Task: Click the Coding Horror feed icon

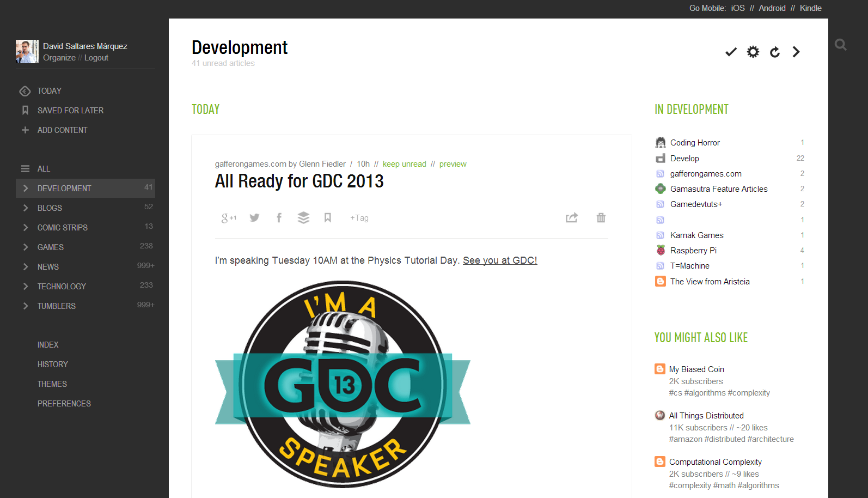Action: click(661, 143)
